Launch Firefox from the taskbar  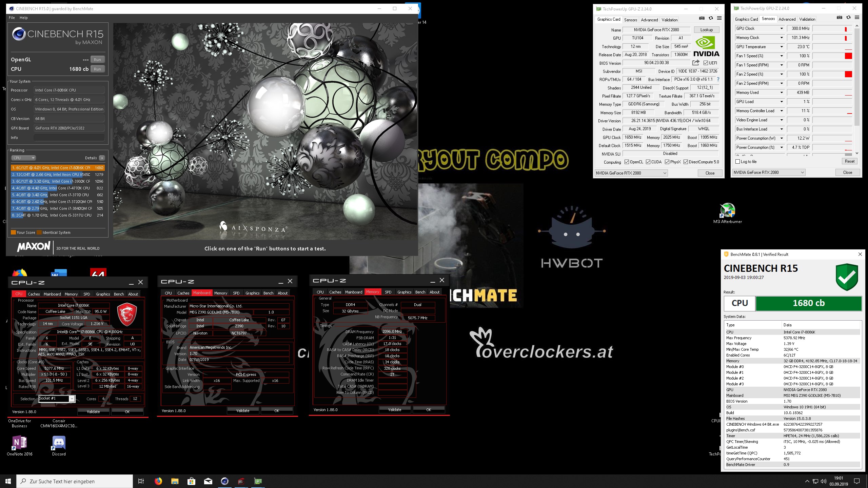click(x=158, y=481)
